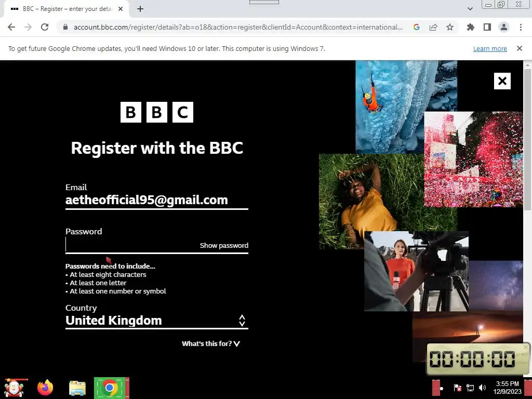532x399 pixels.
Task: Toggle Show password
Action: (x=224, y=245)
